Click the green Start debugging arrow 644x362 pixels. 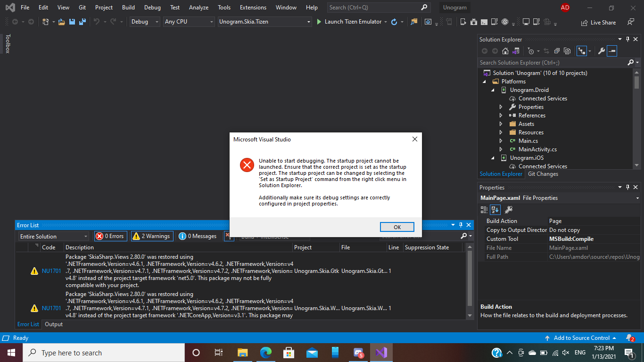(319, 22)
